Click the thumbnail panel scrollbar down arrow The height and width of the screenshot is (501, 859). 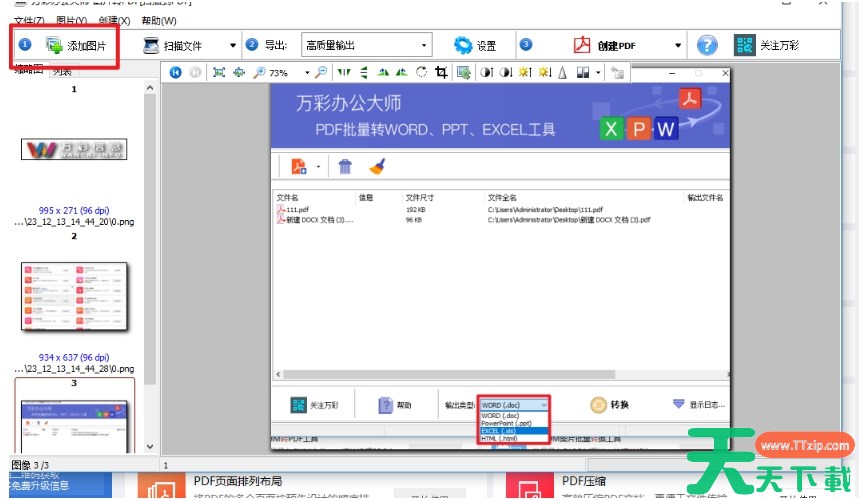[150, 446]
